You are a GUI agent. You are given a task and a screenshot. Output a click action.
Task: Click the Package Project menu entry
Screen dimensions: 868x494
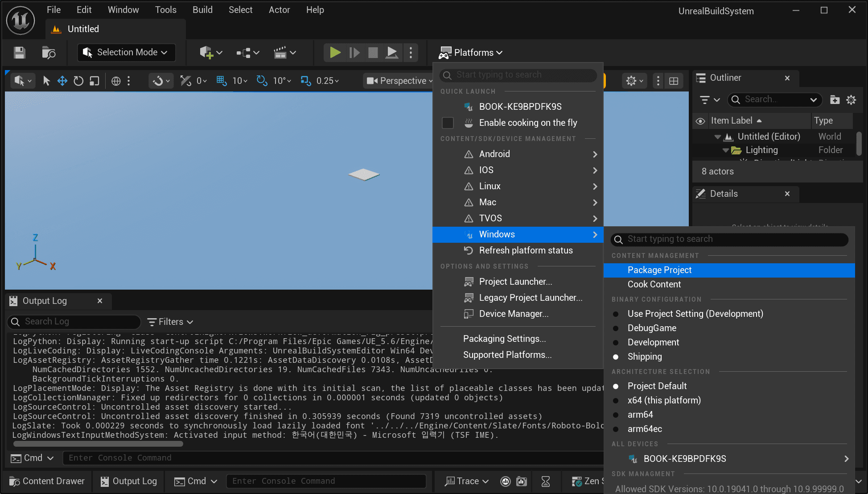click(659, 270)
